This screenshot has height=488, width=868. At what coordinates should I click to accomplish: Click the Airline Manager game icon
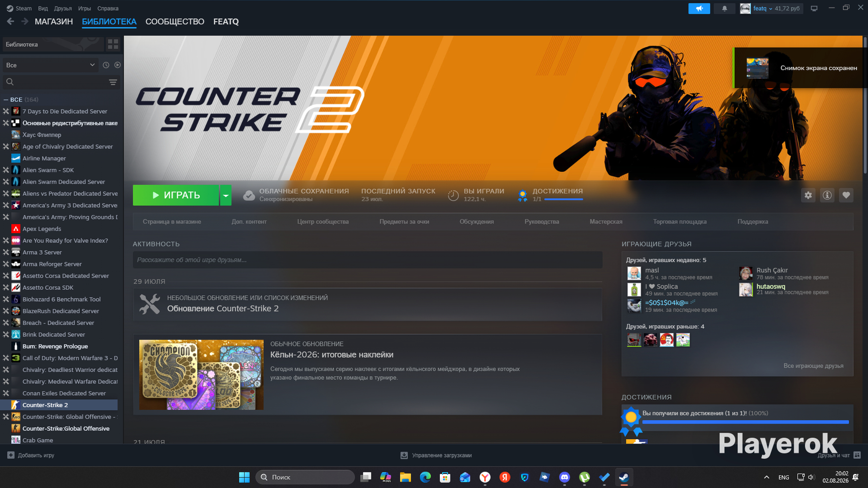coord(16,158)
